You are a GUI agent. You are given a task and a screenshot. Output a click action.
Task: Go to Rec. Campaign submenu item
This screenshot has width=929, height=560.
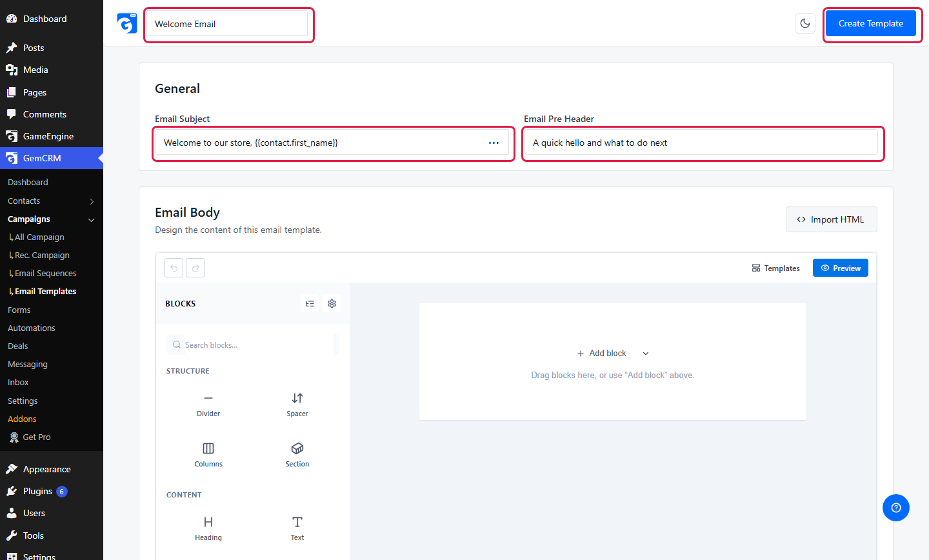(x=42, y=255)
